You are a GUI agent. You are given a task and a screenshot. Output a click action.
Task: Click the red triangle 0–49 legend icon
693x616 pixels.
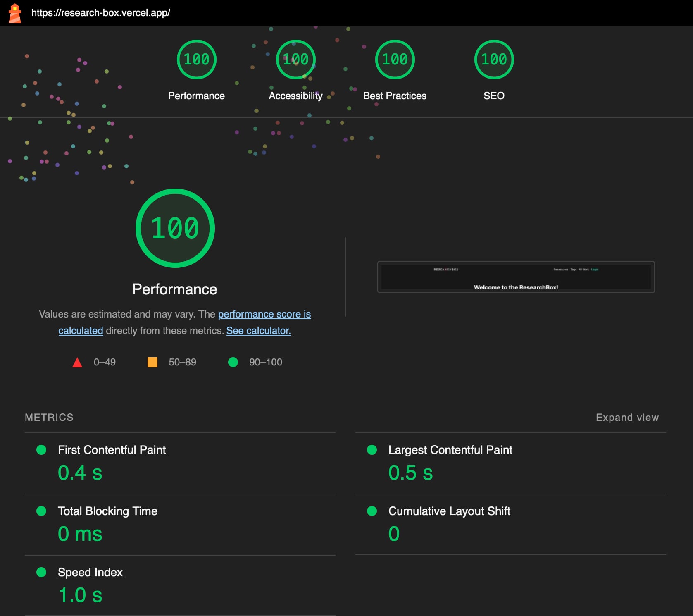point(77,363)
